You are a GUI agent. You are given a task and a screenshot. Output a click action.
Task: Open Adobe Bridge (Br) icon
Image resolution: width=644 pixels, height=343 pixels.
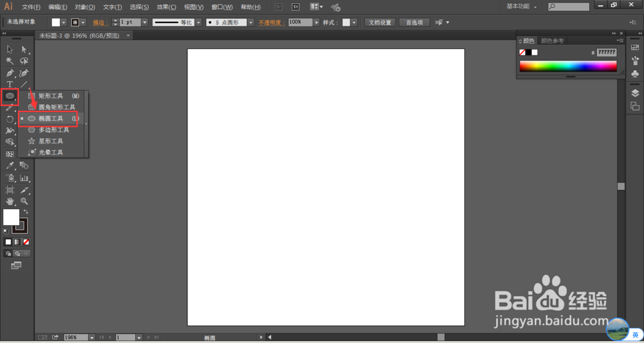coord(278,7)
